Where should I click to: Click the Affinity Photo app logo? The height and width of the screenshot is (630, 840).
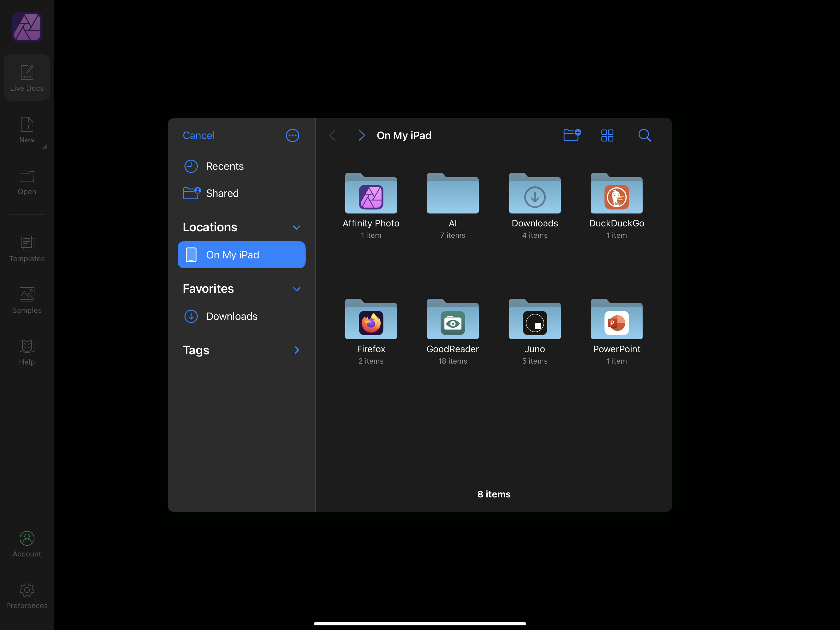point(27,27)
